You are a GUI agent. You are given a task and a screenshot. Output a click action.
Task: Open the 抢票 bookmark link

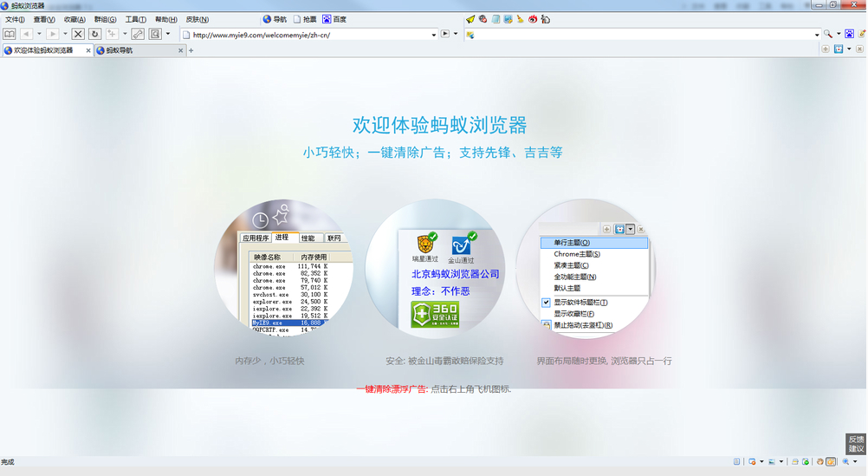click(305, 19)
